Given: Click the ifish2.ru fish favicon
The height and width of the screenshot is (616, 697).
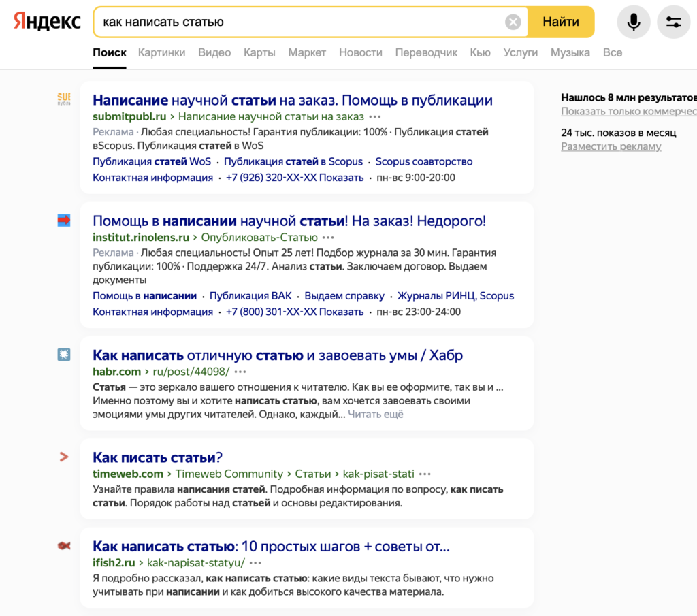Looking at the screenshot, I should tap(63, 545).
